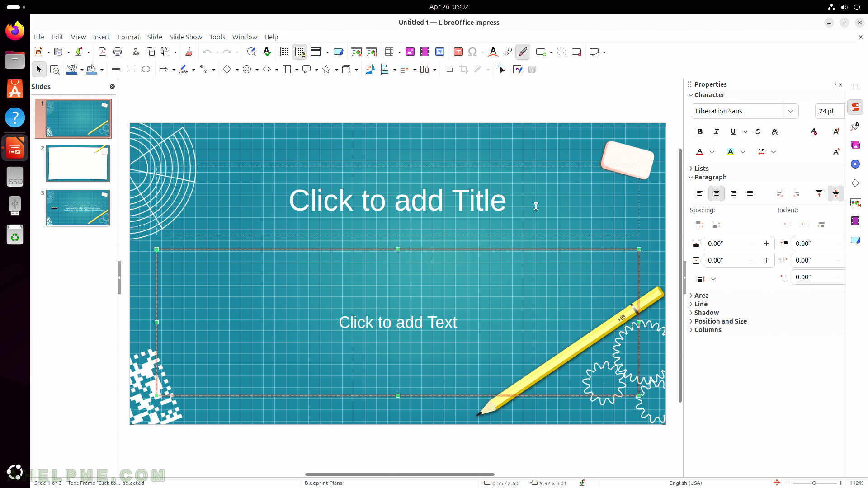This screenshot has width=868, height=488.
Task: Toggle Shadow text effect in sidebar
Action: (775, 131)
